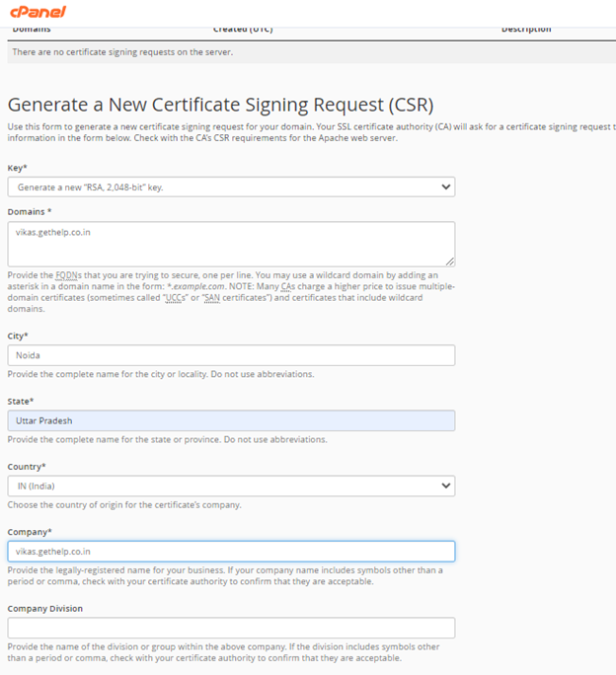Click the Description column header

tap(526, 30)
